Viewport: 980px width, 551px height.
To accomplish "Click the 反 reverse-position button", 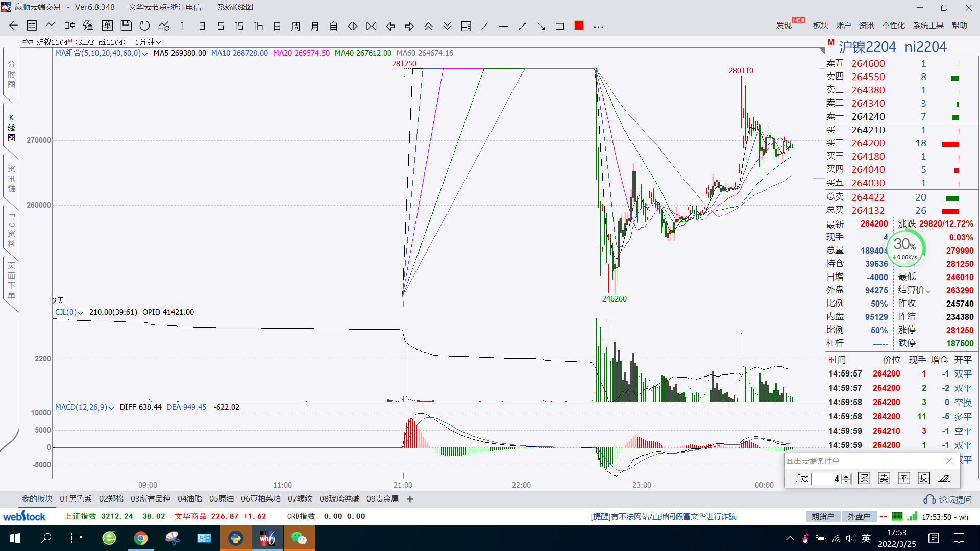I will 924,478.
